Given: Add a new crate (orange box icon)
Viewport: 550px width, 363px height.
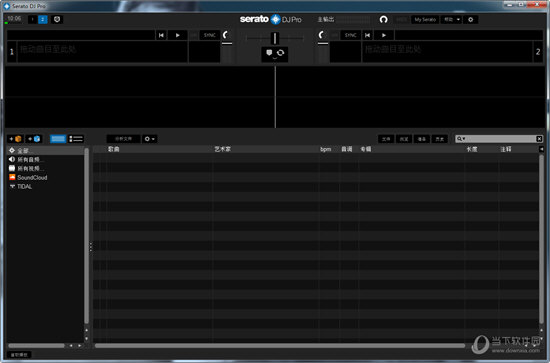Looking at the screenshot, I should click(x=15, y=139).
